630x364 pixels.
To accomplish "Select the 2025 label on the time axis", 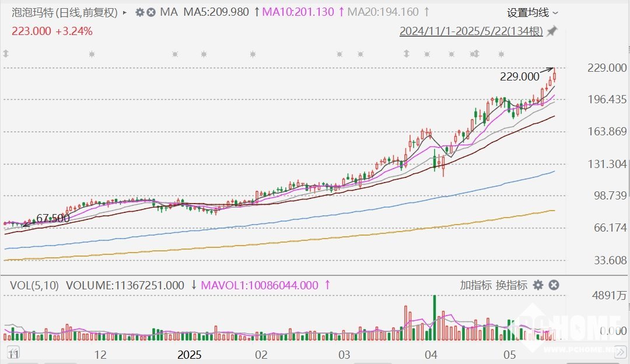I will 189,355.
